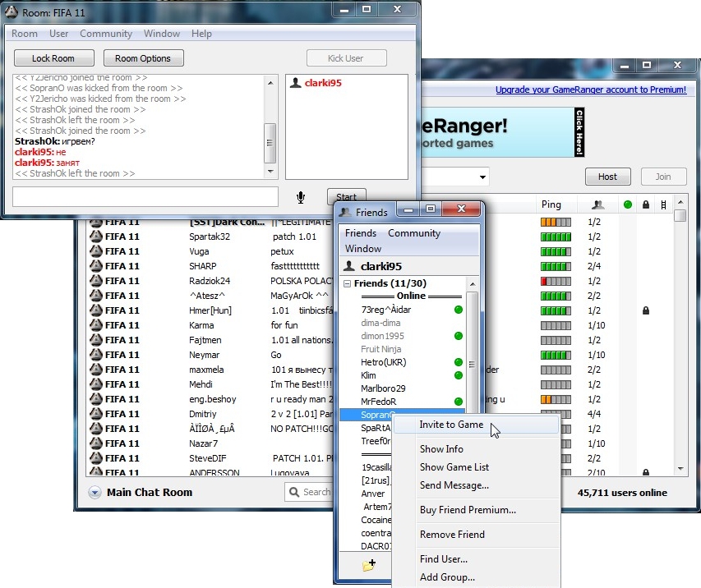This screenshot has width=701, height=588.
Task: Open the game filter dropdown near Host button
Action: point(482,177)
